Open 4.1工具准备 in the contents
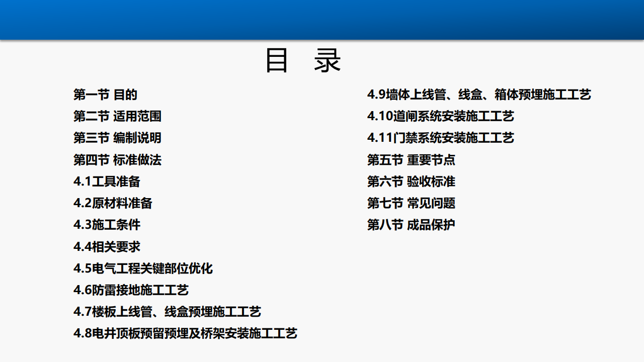The height and width of the screenshot is (362, 644). [x=107, y=182]
